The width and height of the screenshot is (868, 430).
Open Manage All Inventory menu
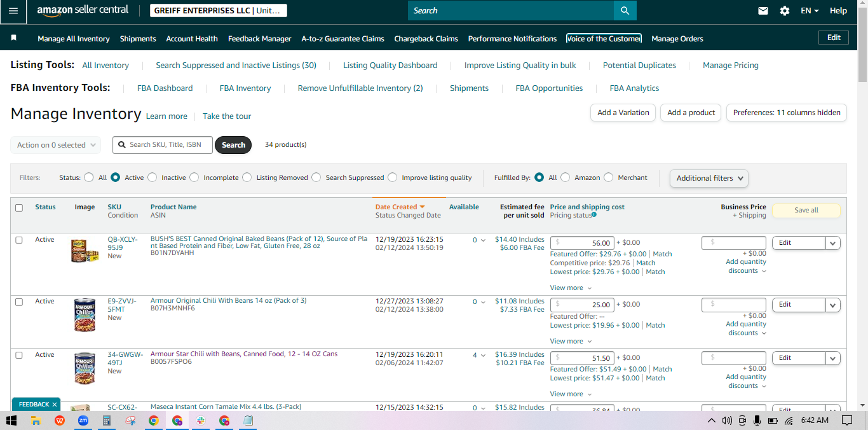pyautogui.click(x=74, y=39)
